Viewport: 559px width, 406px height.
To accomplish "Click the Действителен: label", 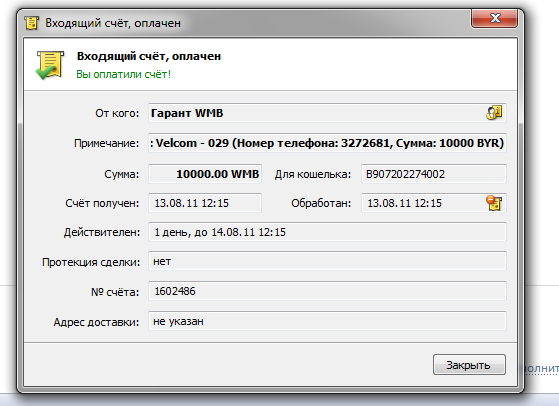I will coord(102,232).
